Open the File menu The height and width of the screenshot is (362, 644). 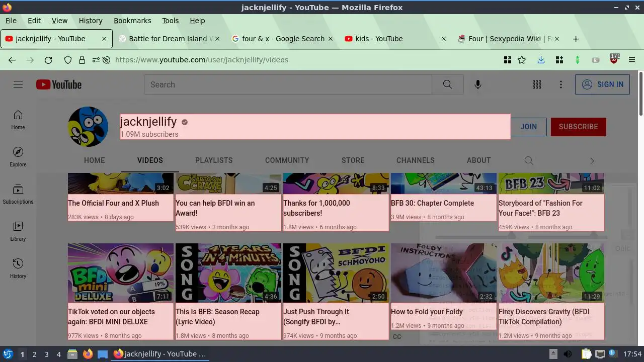pyautogui.click(x=11, y=21)
